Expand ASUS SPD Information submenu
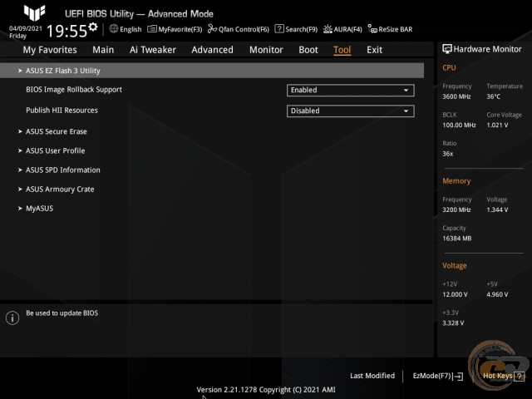The width and height of the screenshot is (532, 399). pyautogui.click(x=63, y=170)
